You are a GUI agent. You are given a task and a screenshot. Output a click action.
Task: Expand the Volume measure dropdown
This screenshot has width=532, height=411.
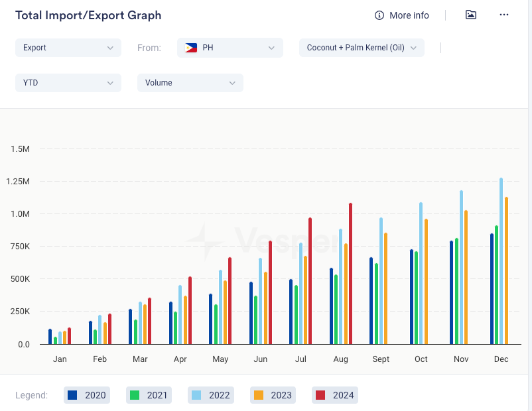(190, 83)
